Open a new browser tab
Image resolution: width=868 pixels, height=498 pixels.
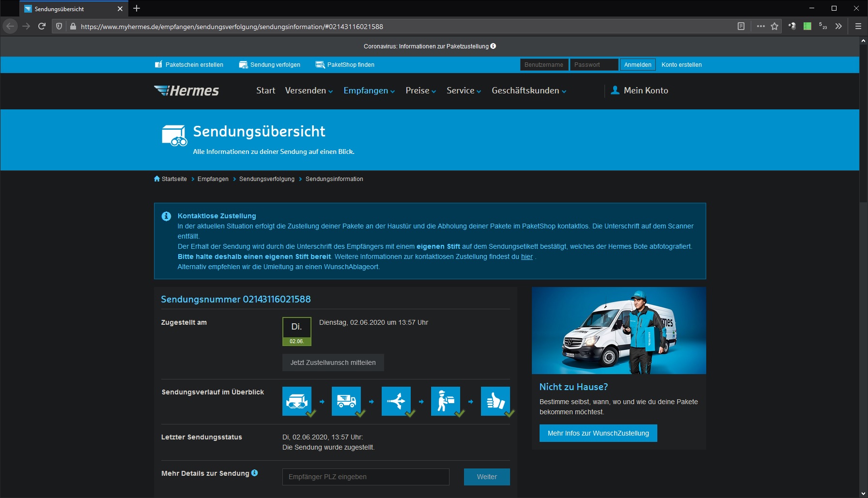(137, 8)
